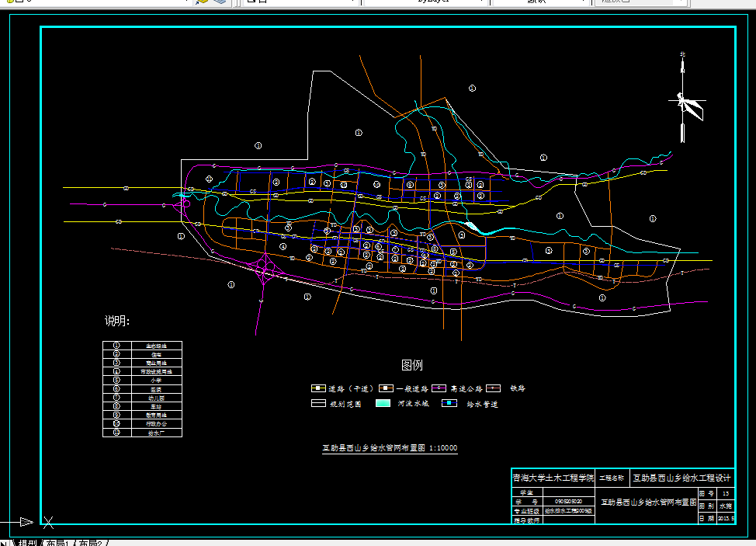756x546 pixels.
Task: Select the 日期 label cell
Action: pyautogui.click(x=707, y=518)
